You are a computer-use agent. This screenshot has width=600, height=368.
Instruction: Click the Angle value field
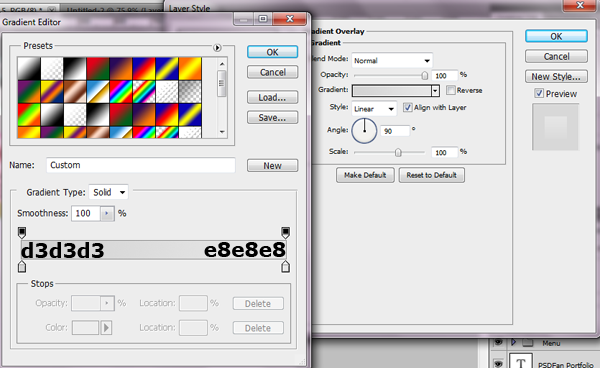395,131
